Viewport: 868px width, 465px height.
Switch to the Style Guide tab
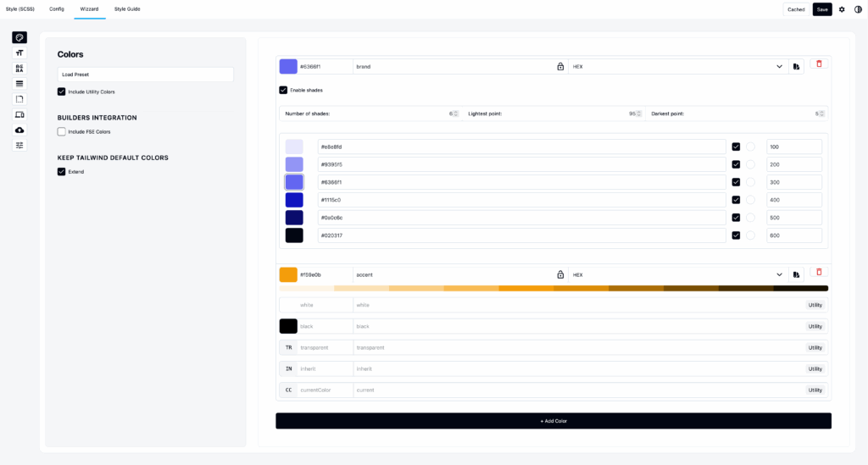(127, 9)
